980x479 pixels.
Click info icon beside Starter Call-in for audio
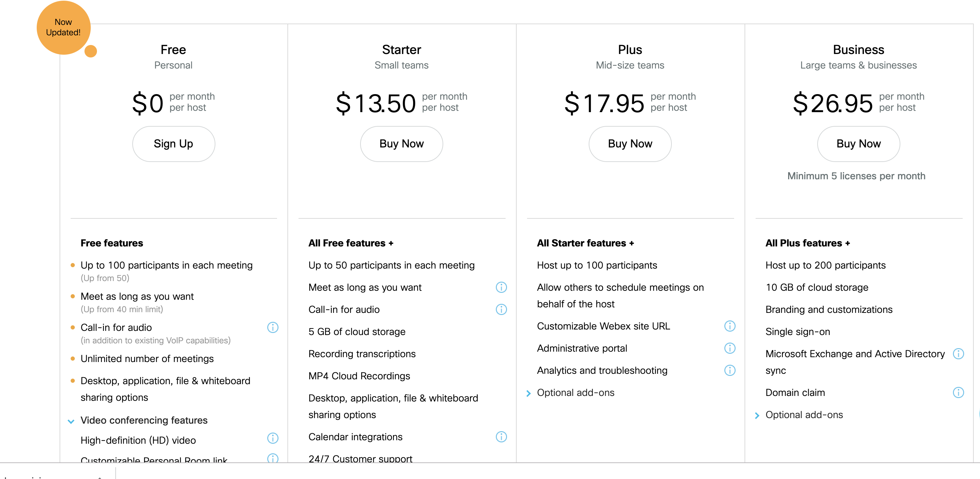pyautogui.click(x=501, y=309)
